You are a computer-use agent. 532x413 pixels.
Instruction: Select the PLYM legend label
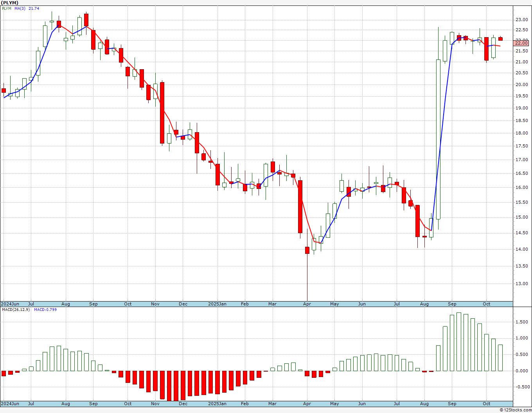click(x=7, y=9)
